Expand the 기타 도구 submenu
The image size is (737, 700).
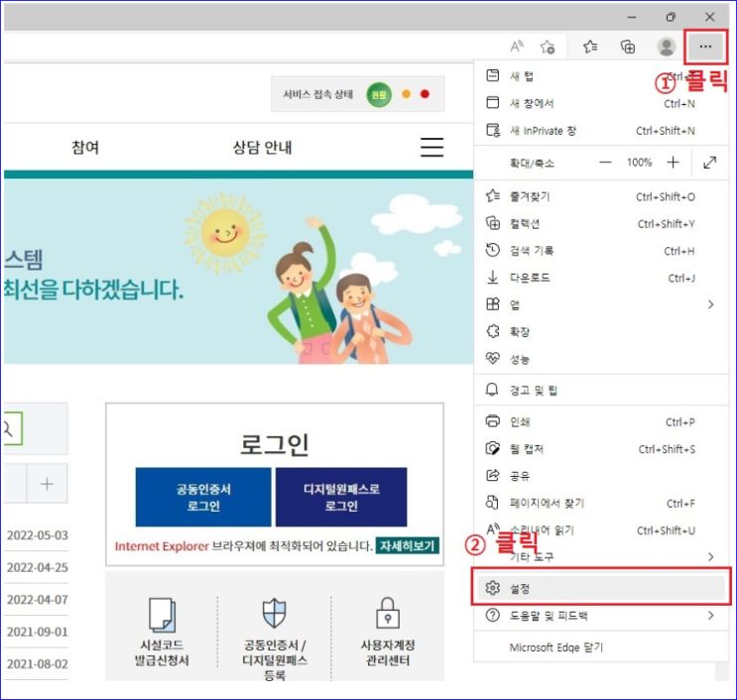click(x=601, y=557)
